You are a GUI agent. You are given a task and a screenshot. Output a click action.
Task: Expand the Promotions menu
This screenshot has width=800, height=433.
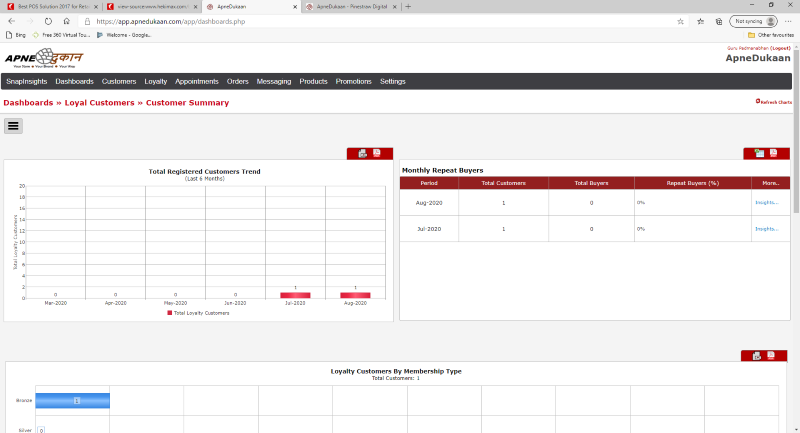coord(353,81)
